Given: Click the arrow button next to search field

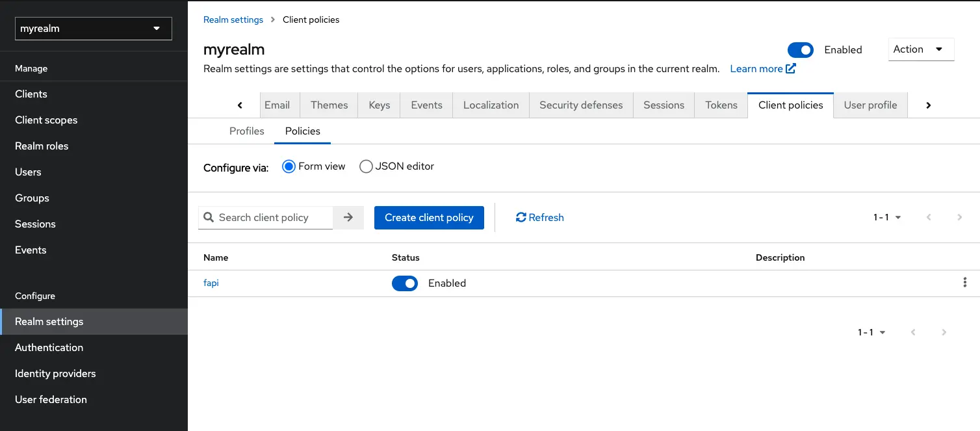Looking at the screenshot, I should 348,217.
